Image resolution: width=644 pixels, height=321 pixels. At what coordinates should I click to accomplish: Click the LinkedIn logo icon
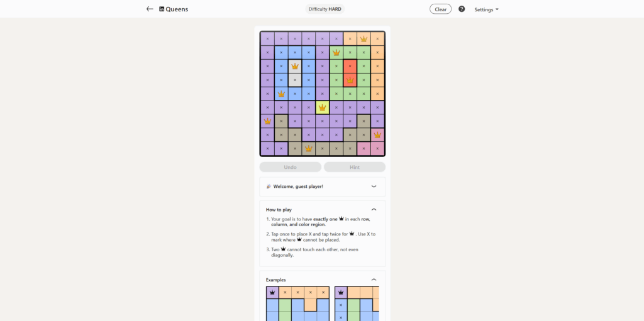[162, 9]
